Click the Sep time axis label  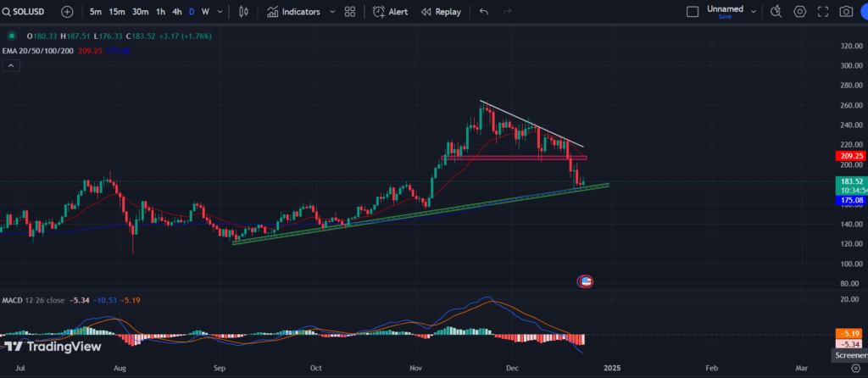(x=220, y=368)
